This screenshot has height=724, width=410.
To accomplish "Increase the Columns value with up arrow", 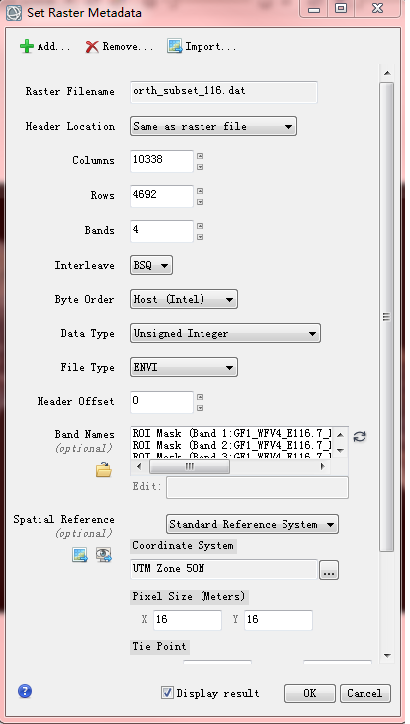I will (200, 156).
